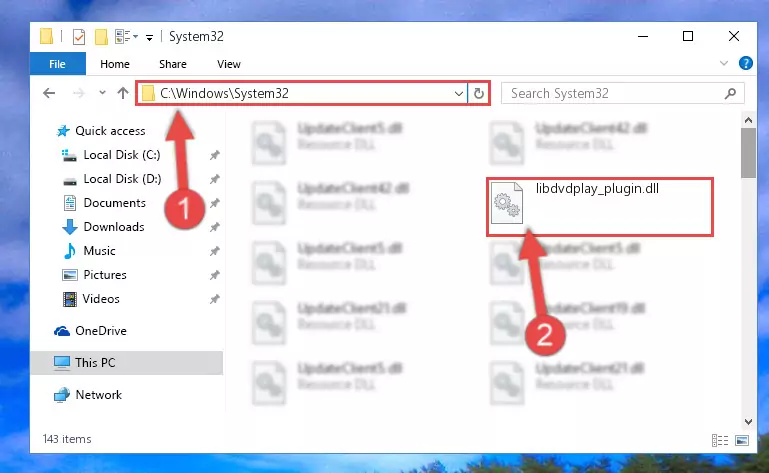Unpin Local Disk (D:) via pin icon
This screenshot has width=769, height=473.
(x=214, y=180)
